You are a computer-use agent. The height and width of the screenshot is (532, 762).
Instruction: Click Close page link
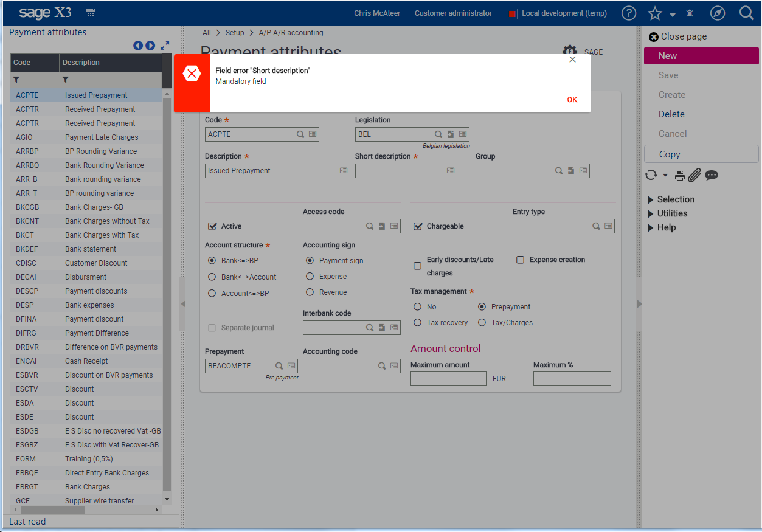(x=678, y=36)
